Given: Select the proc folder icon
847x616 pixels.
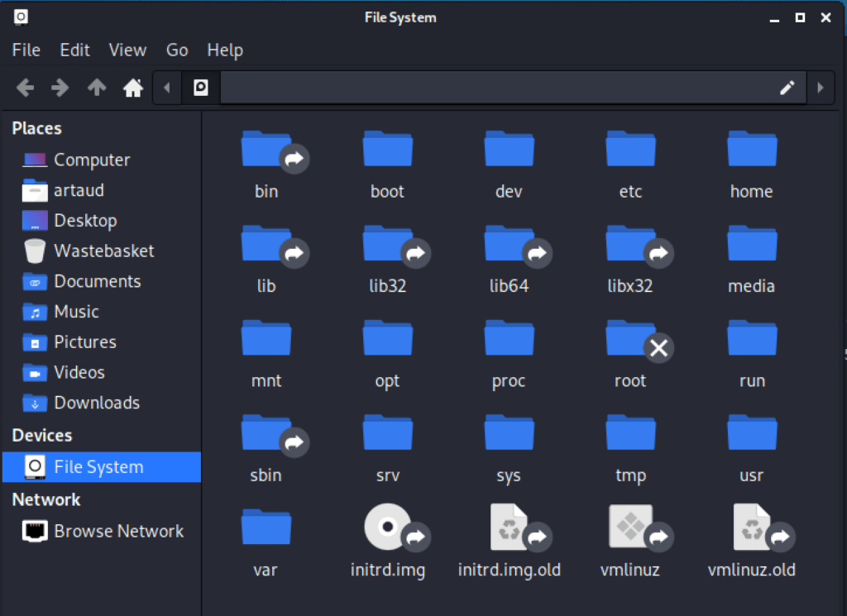Looking at the screenshot, I should coord(509,338).
